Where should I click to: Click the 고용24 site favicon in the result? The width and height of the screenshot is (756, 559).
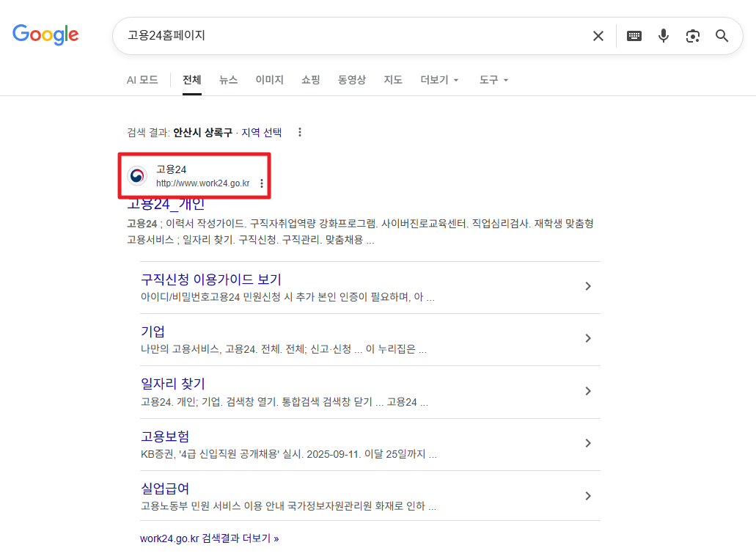[x=138, y=175]
